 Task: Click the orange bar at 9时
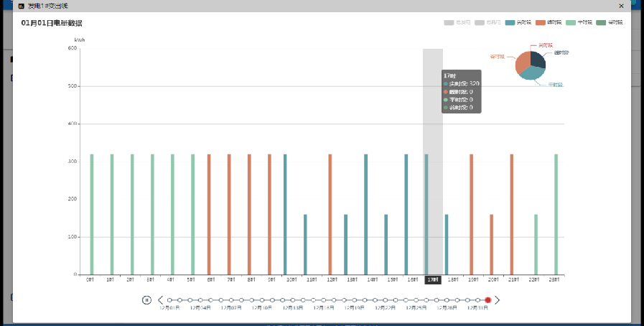click(x=269, y=214)
